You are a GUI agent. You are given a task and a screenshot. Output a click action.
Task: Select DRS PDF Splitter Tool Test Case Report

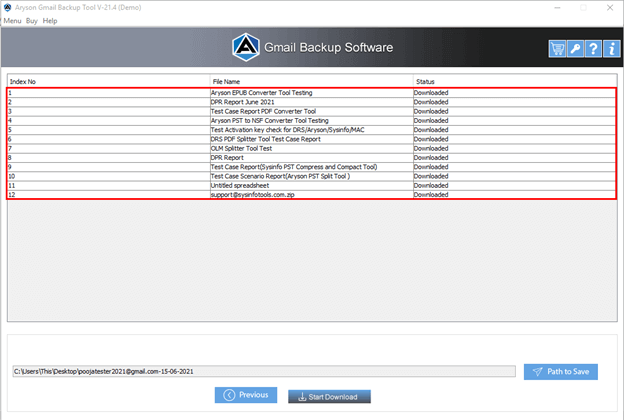coord(312,139)
